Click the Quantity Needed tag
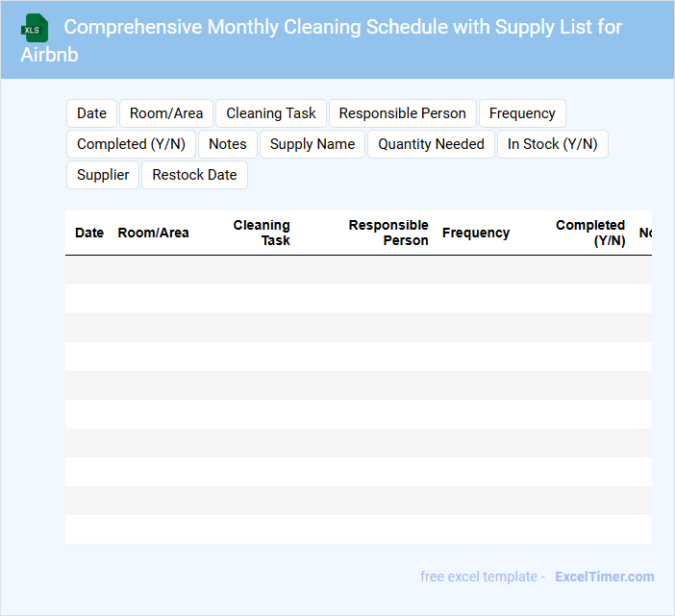 coord(431,144)
